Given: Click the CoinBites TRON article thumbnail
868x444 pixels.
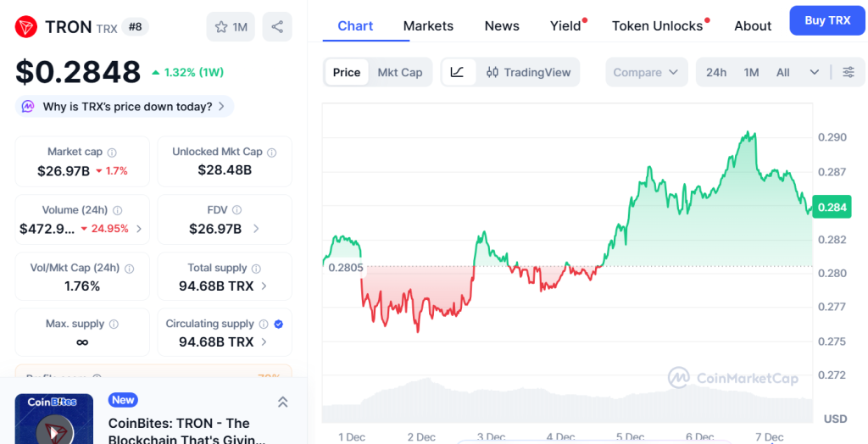Looking at the screenshot, I should tap(54, 419).
